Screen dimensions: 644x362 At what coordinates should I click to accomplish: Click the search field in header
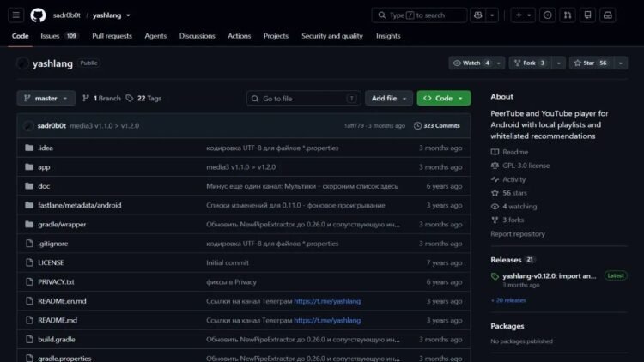(x=419, y=15)
